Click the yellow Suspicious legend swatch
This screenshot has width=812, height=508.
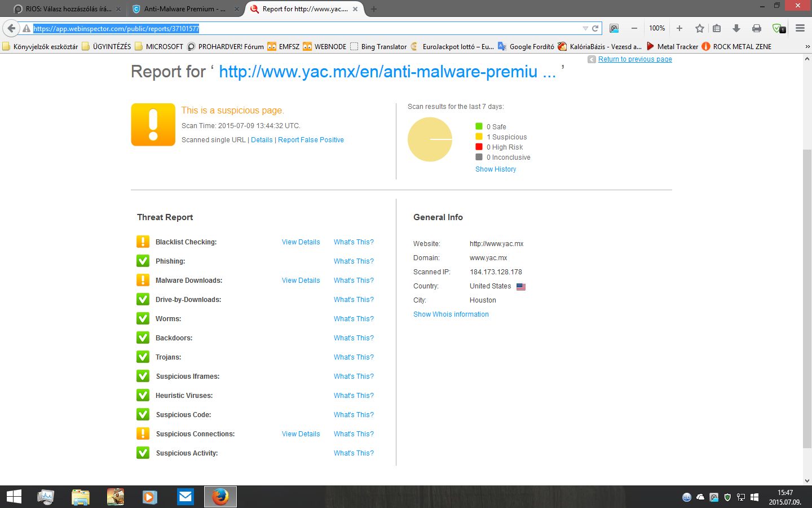[x=479, y=137]
